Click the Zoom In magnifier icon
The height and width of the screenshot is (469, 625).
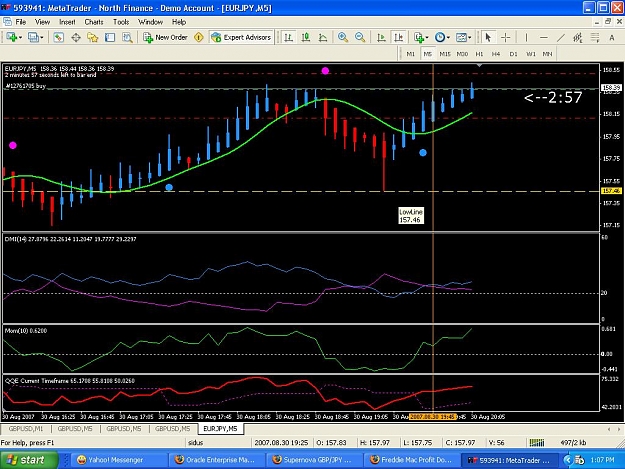342,37
